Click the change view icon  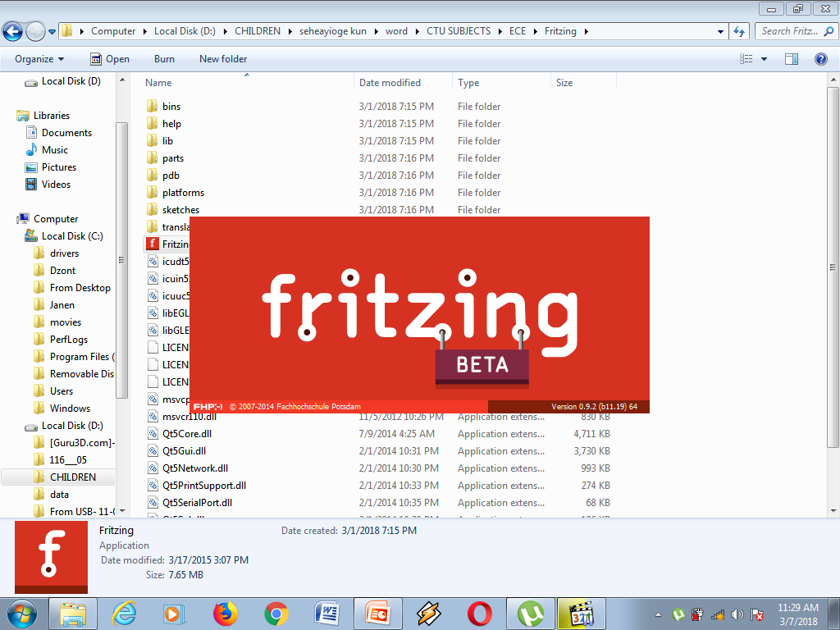(746, 59)
